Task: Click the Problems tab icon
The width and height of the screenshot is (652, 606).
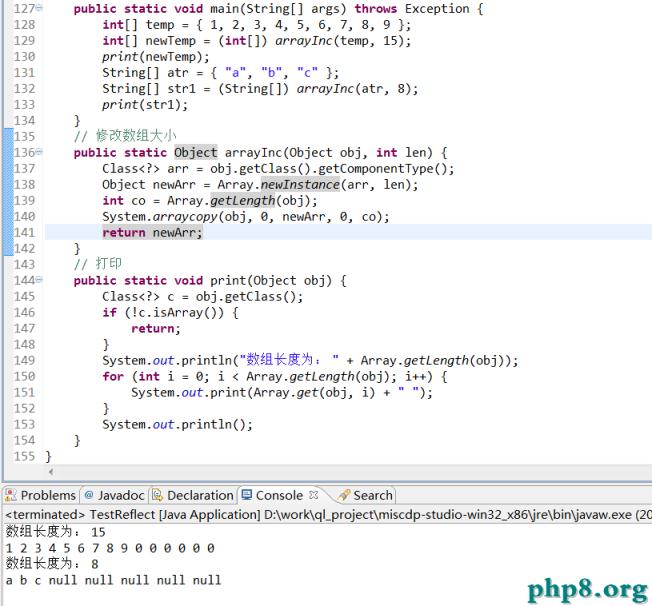Action: click(x=10, y=495)
